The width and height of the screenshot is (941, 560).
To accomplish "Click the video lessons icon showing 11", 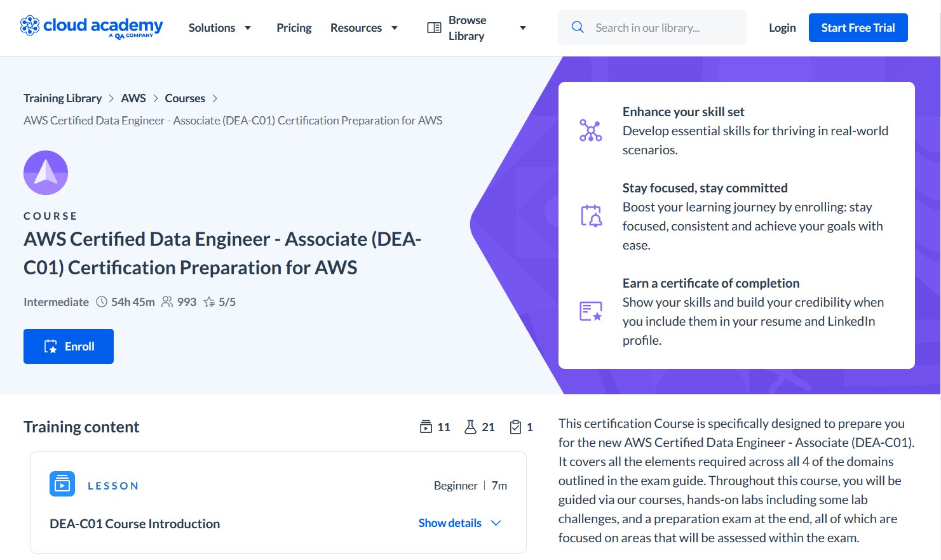I will [x=426, y=427].
